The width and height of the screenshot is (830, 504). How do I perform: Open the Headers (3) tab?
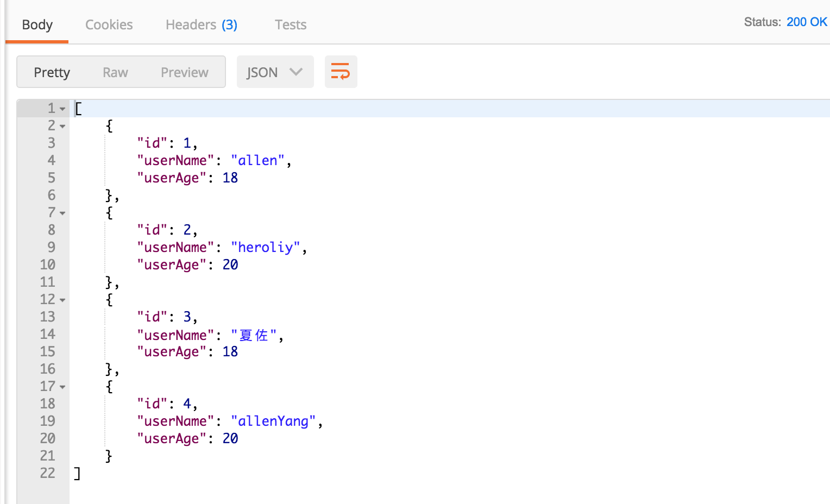202,25
